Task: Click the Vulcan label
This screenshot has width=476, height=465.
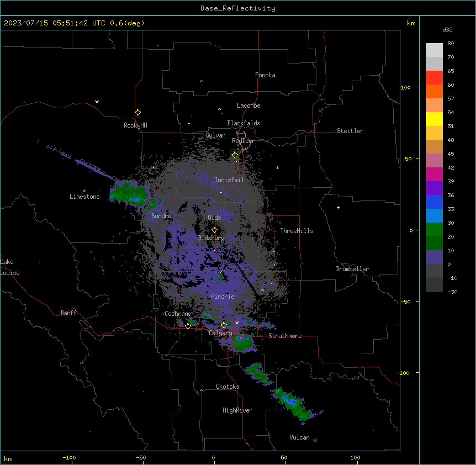Action: click(299, 437)
